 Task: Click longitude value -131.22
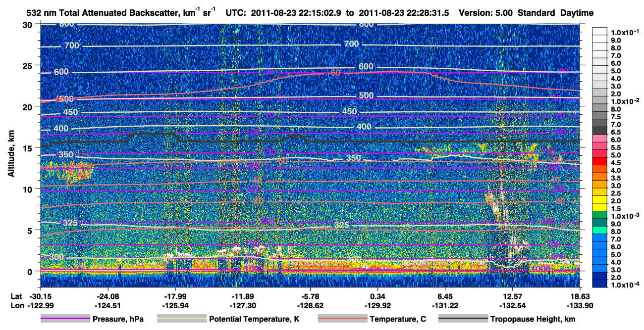(445, 305)
